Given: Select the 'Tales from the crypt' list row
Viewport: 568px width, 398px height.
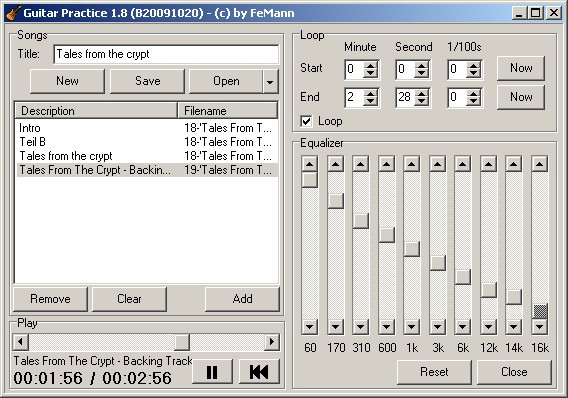Looking at the screenshot, I should (x=146, y=156).
